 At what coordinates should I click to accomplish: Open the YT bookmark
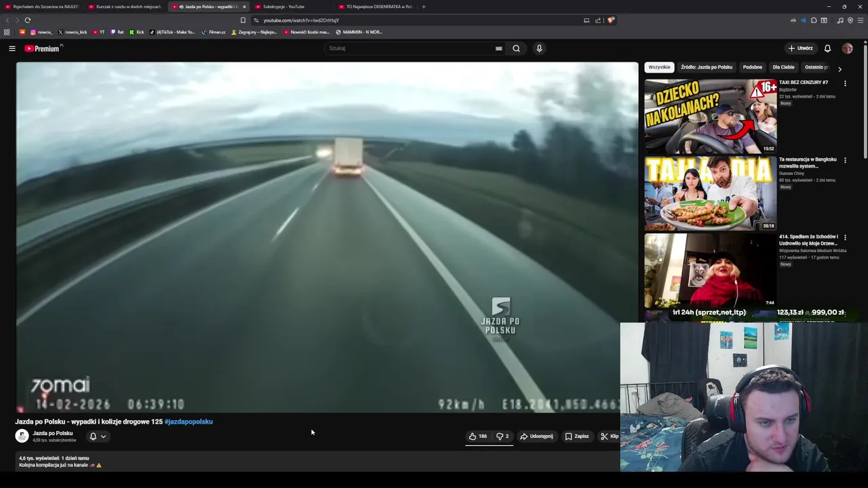(x=98, y=32)
